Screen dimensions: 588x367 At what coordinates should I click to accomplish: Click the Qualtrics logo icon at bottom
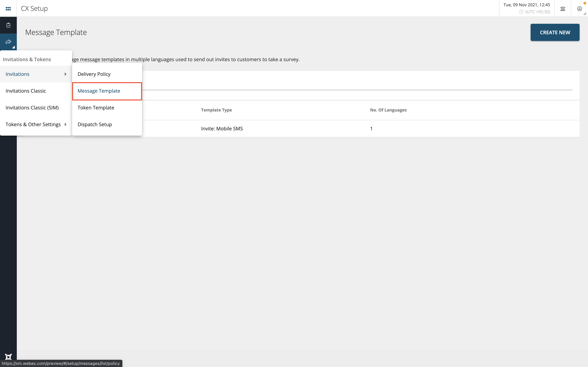tap(8, 357)
